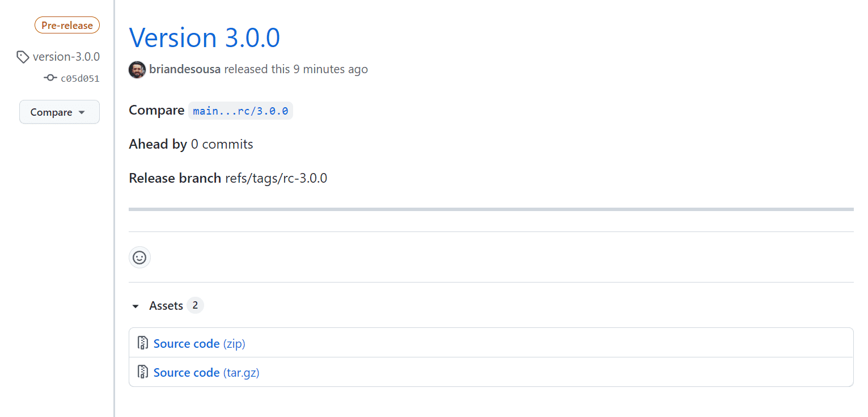The width and height of the screenshot is (868, 417).
Task: Click the "9 minutes ago" timestamp
Action: (x=331, y=69)
